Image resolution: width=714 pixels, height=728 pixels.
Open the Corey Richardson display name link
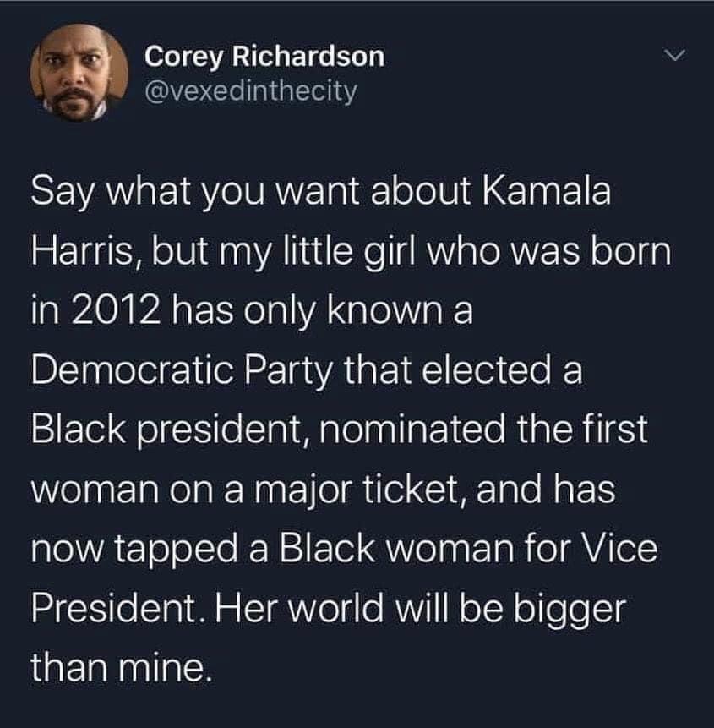pyautogui.click(x=264, y=57)
